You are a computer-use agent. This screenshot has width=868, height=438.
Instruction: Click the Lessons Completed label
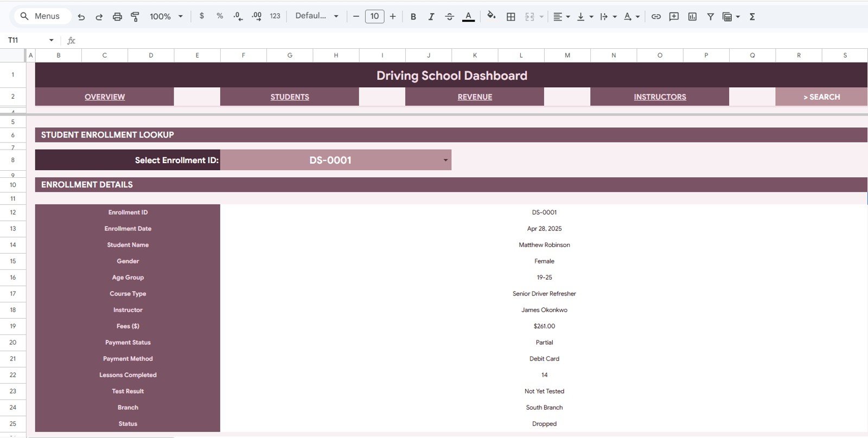pos(128,375)
